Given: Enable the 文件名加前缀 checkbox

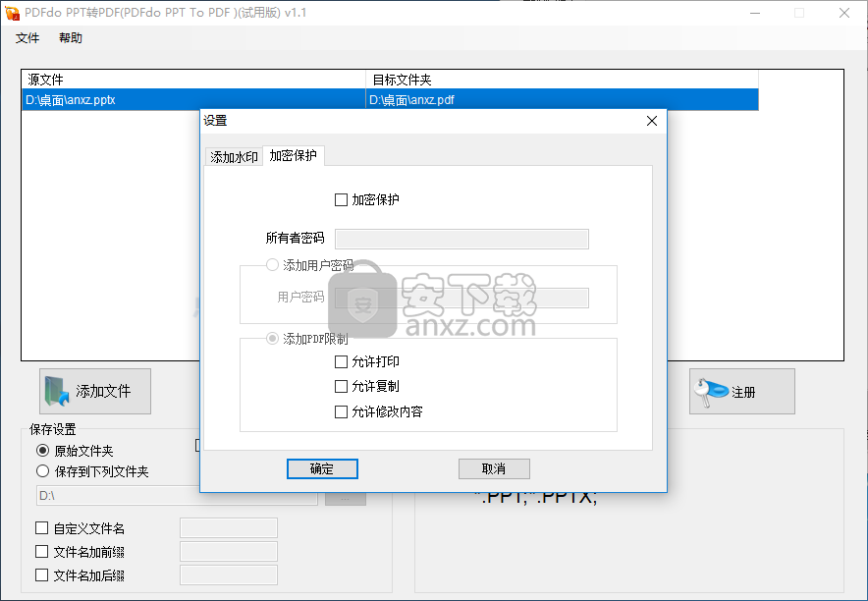Looking at the screenshot, I should tap(41, 551).
